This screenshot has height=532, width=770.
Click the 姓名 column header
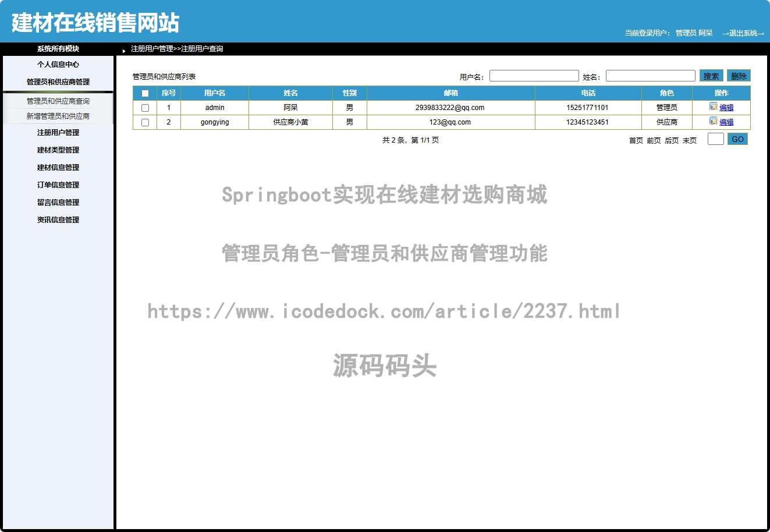291,93
